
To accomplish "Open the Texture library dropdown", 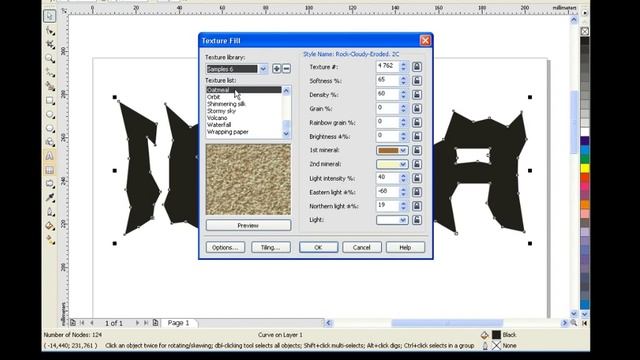I will pos(263,69).
